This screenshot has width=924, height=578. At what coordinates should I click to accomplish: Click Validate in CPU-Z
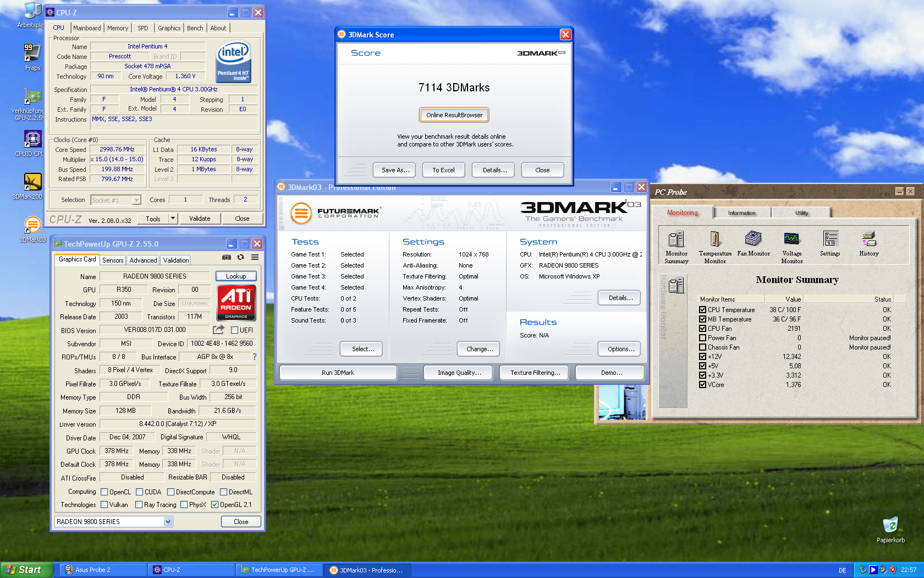point(200,219)
